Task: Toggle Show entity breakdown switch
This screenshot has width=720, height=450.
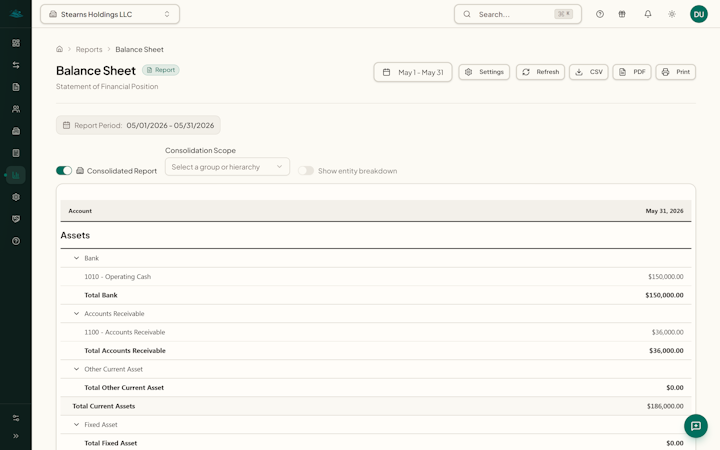Action: coord(306,171)
